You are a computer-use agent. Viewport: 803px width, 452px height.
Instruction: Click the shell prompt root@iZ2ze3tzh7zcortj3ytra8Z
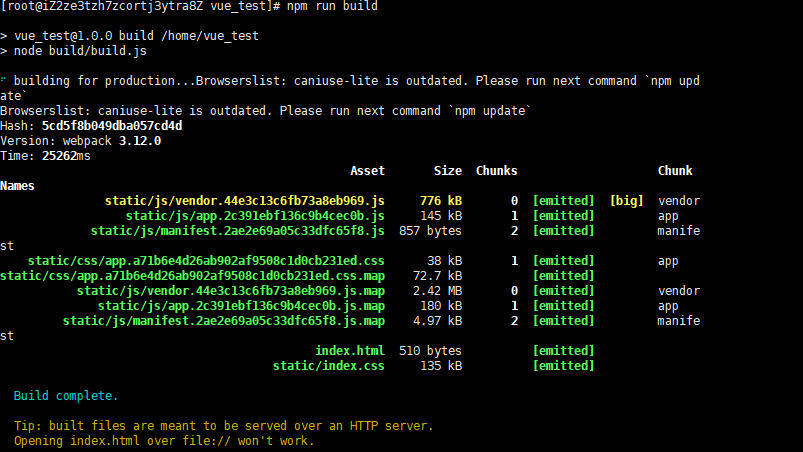(x=104, y=6)
